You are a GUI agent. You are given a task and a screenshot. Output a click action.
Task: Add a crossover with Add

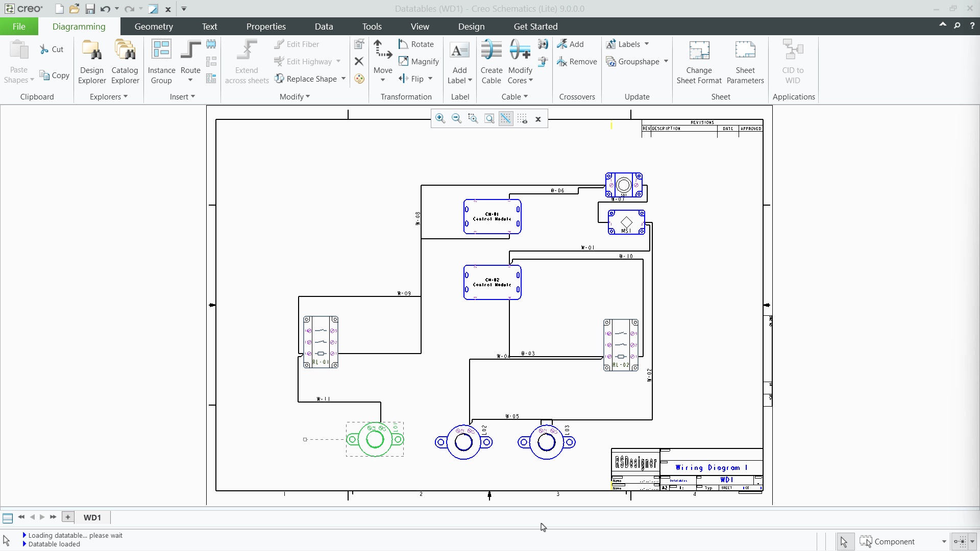pyautogui.click(x=570, y=44)
